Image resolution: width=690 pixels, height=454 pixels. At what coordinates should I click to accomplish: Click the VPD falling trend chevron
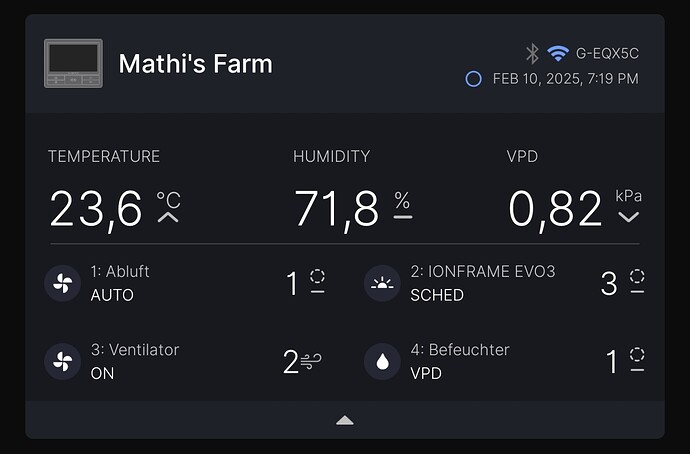click(628, 217)
